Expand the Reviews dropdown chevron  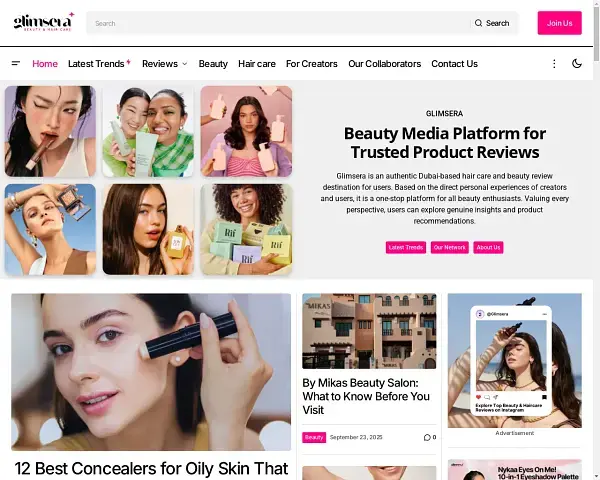(185, 64)
